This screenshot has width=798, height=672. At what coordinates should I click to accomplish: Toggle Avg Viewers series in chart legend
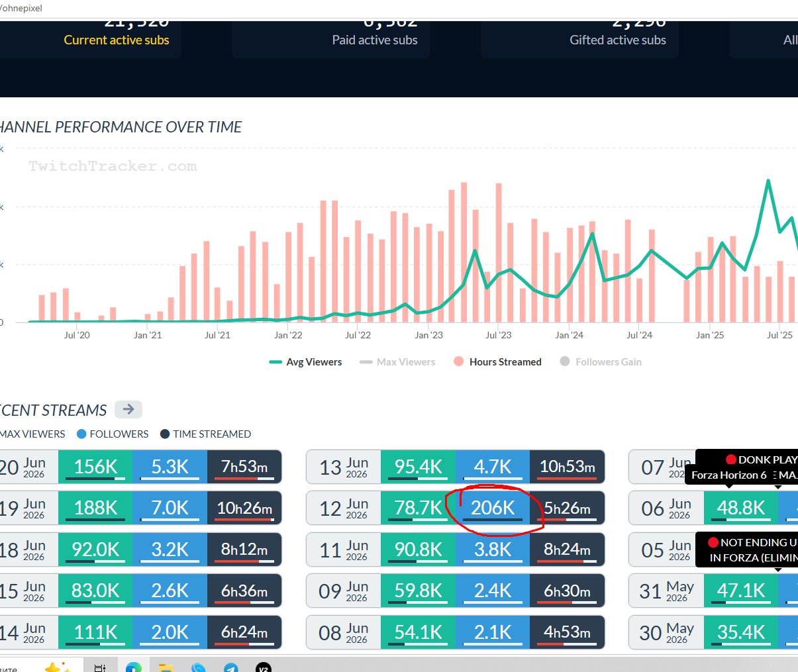click(x=306, y=361)
